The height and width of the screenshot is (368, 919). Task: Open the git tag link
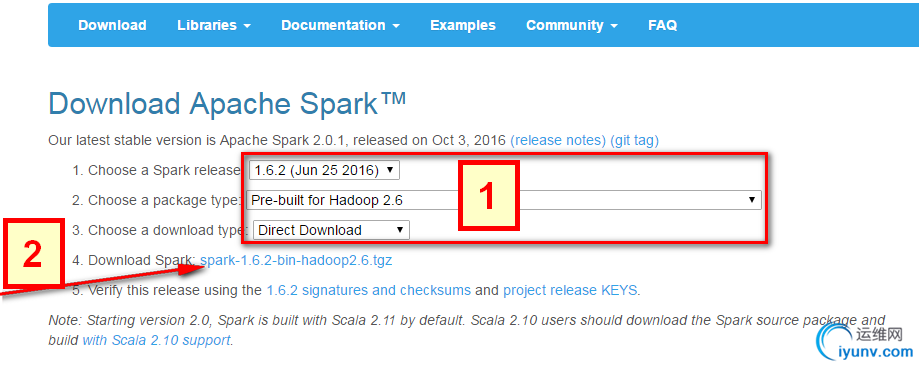634,141
